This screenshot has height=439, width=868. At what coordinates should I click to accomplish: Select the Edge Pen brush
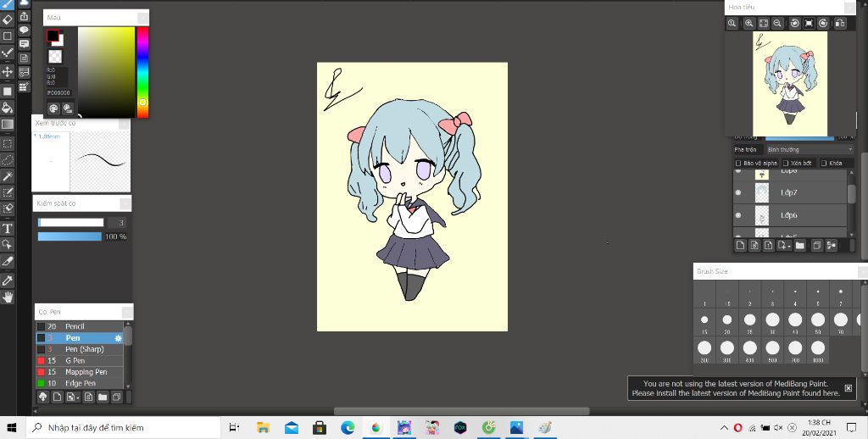click(x=80, y=383)
